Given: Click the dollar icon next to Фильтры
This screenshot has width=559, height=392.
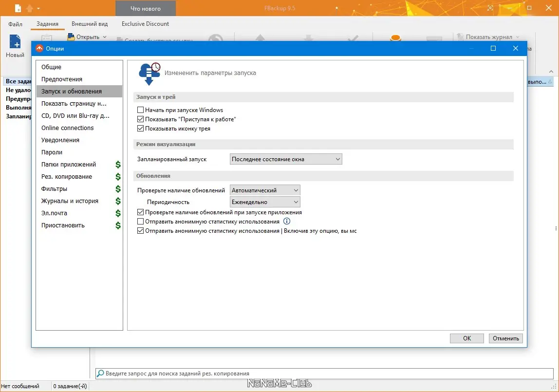Looking at the screenshot, I should pos(118,188).
